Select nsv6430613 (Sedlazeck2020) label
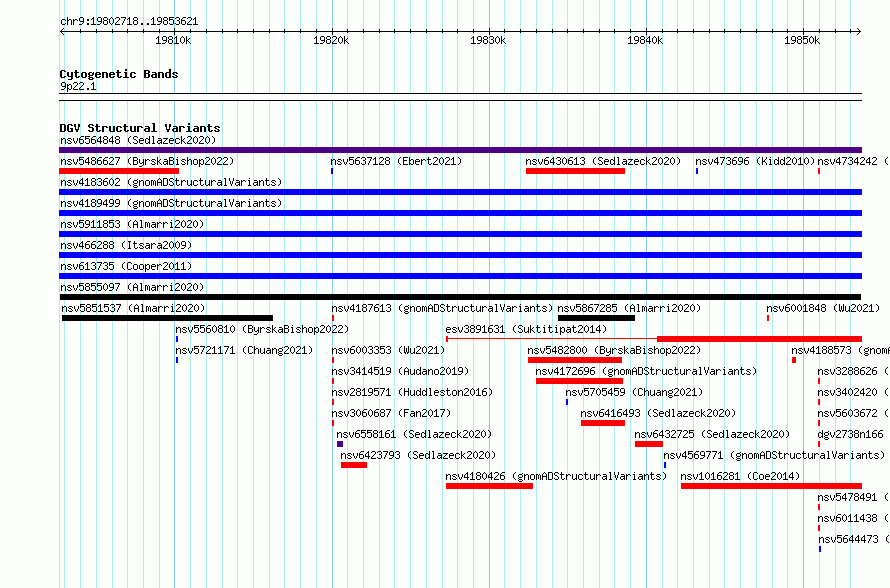This screenshot has height=588, width=890. [603, 161]
